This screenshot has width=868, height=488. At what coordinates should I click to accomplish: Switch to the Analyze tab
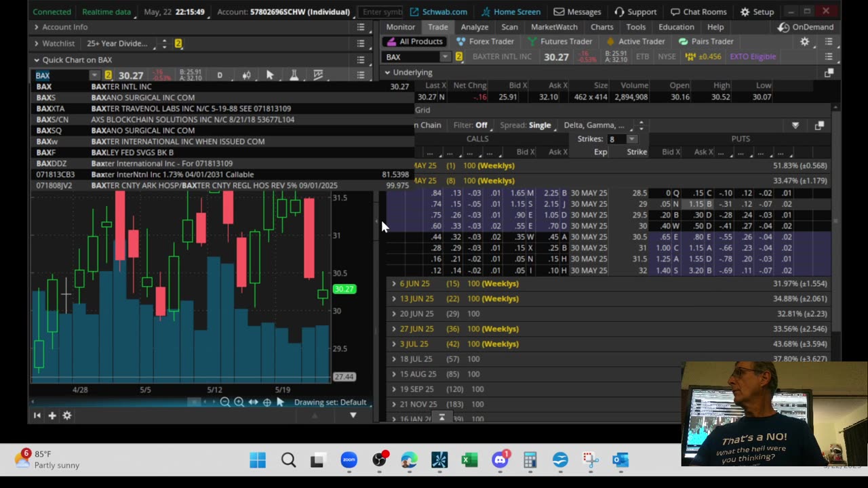(475, 27)
